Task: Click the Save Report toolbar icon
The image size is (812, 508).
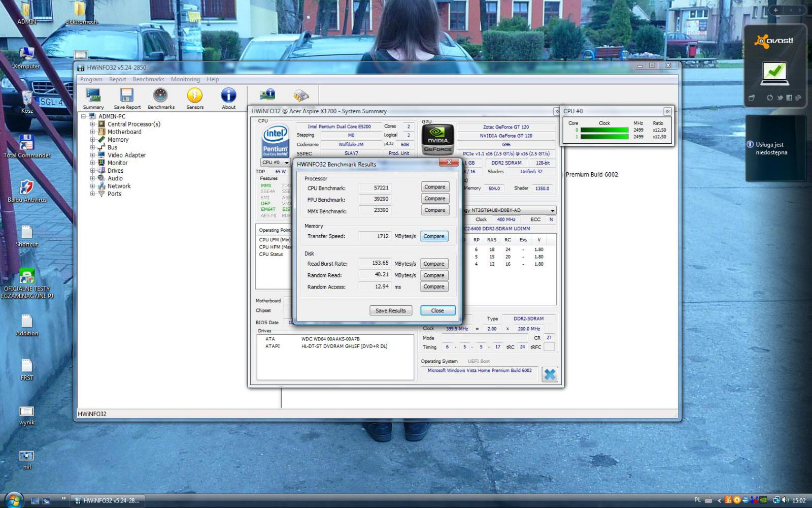Action: [x=127, y=99]
